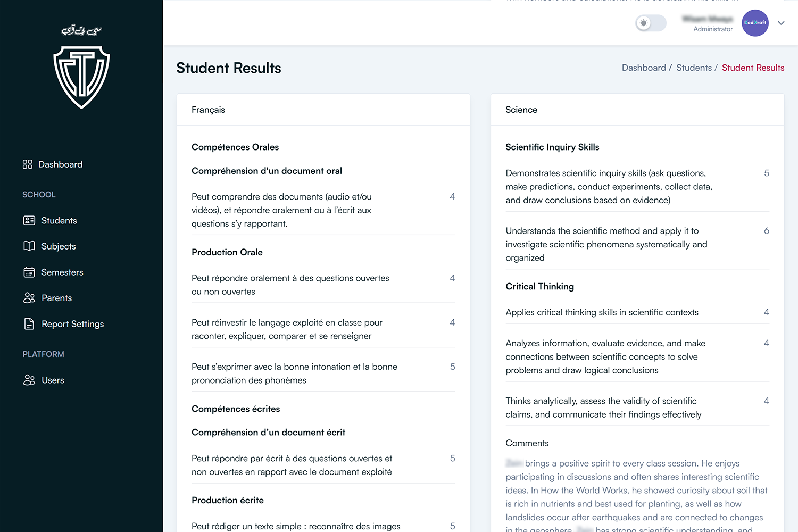This screenshot has width=798, height=532.
Task: Click the Dashboard grid icon in sidebar
Action: (x=28, y=164)
